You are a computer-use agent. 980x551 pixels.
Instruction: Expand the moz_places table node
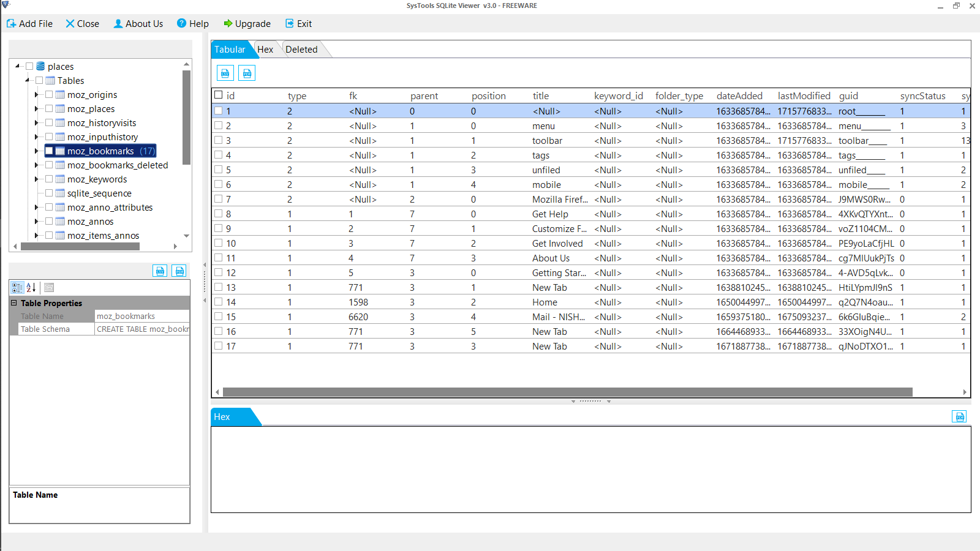pos(37,108)
